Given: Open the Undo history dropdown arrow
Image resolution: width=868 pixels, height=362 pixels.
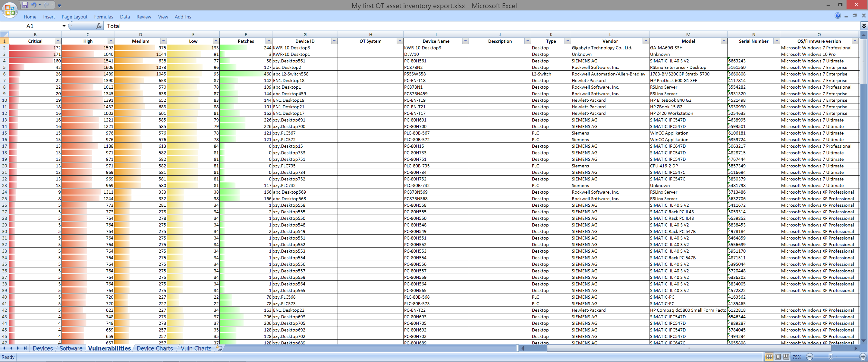Looking at the screenshot, I should coord(40,5).
